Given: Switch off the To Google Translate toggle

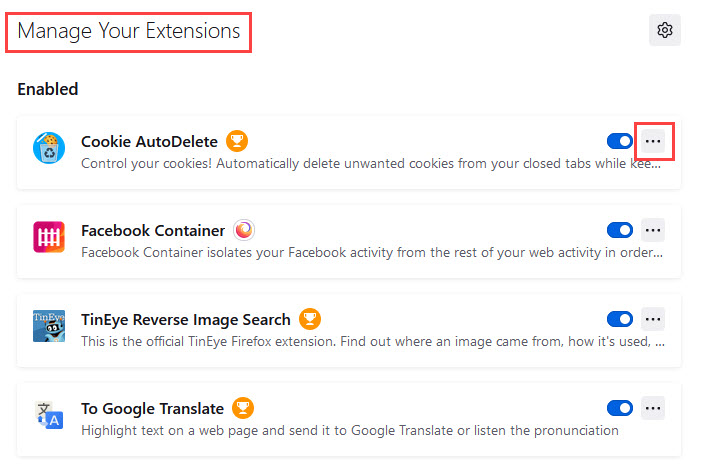Looking at the screenshot, I should [x=620, y=408].
